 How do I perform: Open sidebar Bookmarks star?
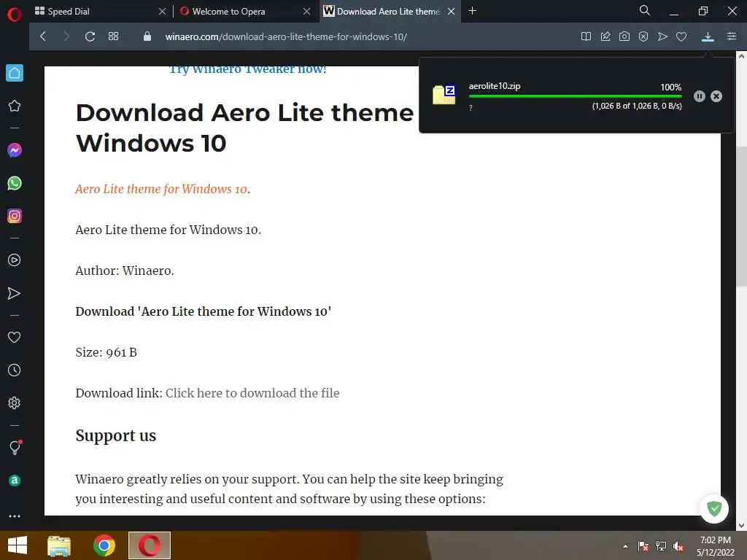click(15, 106)
